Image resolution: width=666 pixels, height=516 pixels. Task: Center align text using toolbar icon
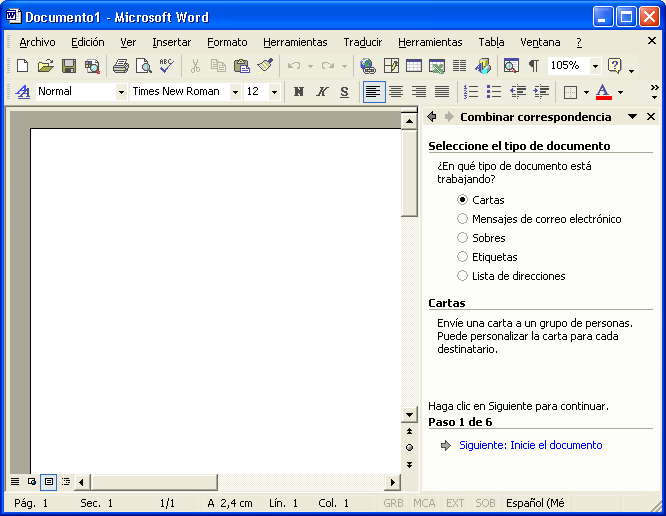[x=396, y=92]
